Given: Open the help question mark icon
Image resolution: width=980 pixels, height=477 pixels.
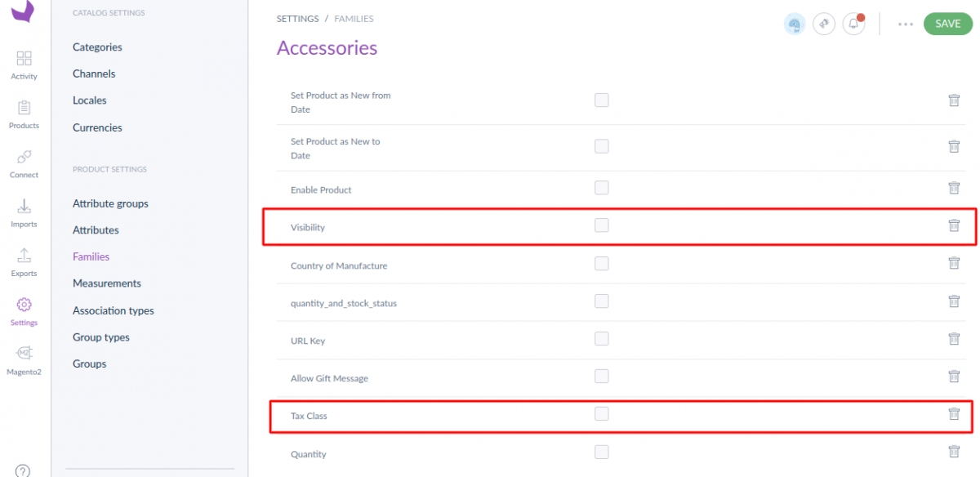Looking at the screenshot, I should click(x=23, y=470).
